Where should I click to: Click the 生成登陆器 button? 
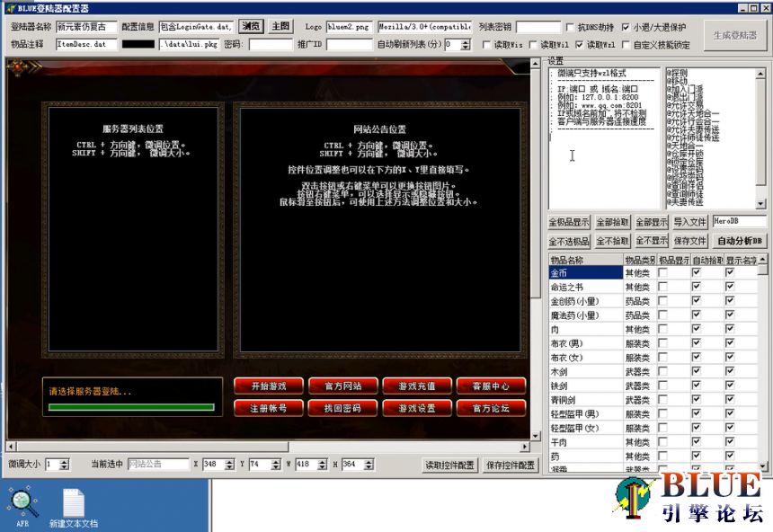(x=733, y=35)
